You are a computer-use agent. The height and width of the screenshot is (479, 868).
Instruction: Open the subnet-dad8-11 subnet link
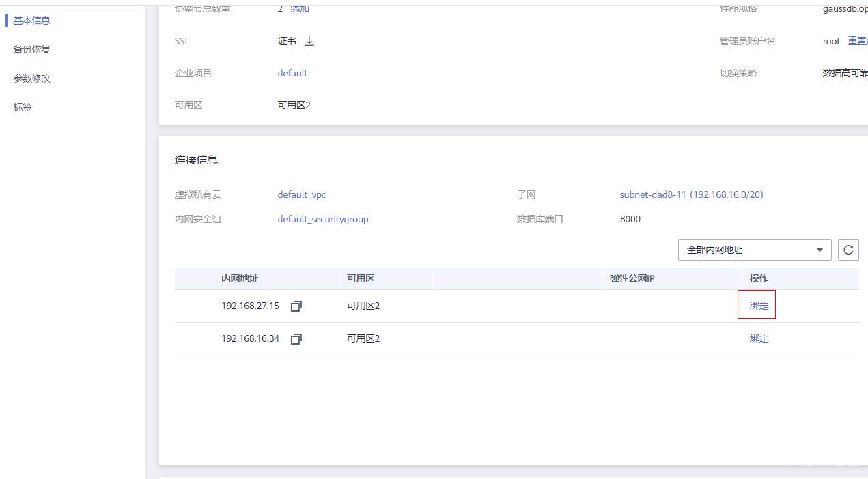pyautogui.click(x=691, y=194)
